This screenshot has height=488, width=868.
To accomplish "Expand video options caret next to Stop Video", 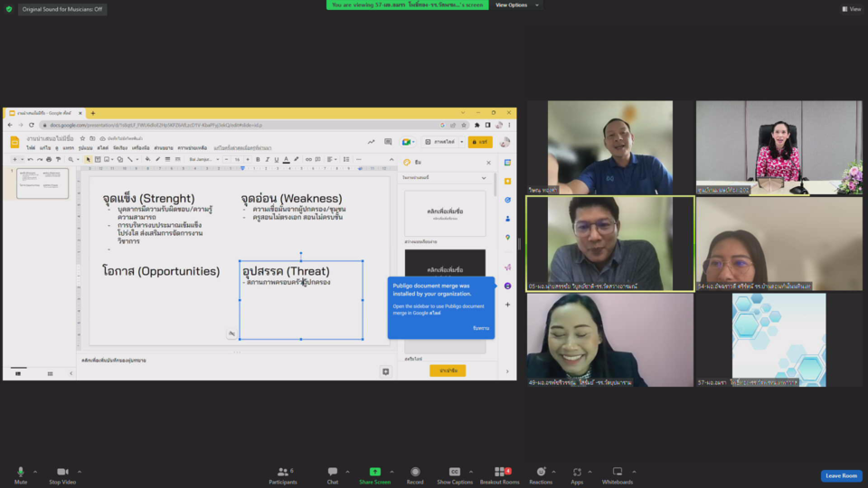I will [80, 472].
